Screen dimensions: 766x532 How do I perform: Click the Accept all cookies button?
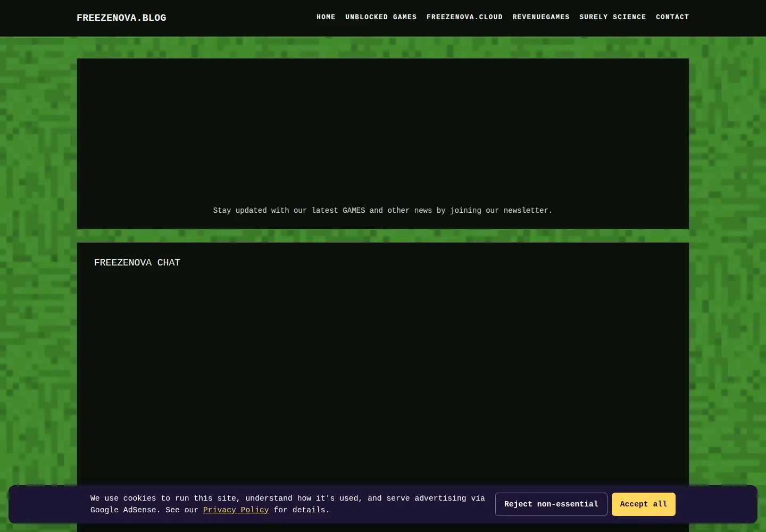click(x=644, y=504)
